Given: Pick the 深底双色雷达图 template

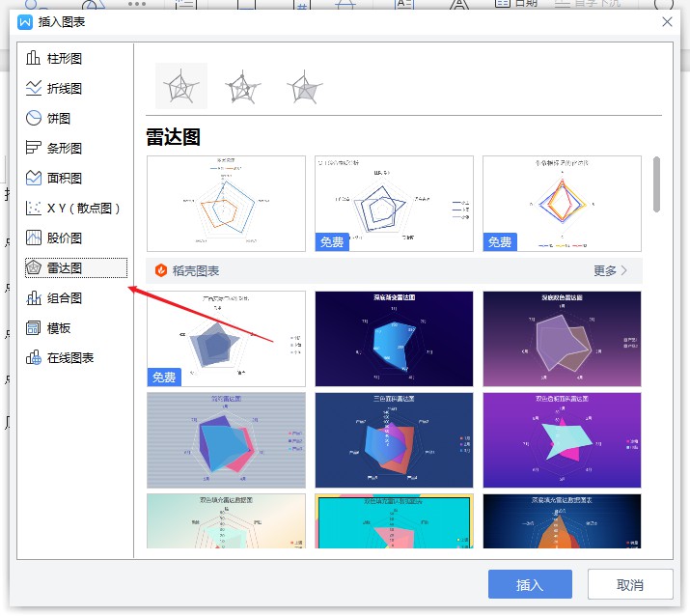Looking at the screenshot, I should point(562,339).
